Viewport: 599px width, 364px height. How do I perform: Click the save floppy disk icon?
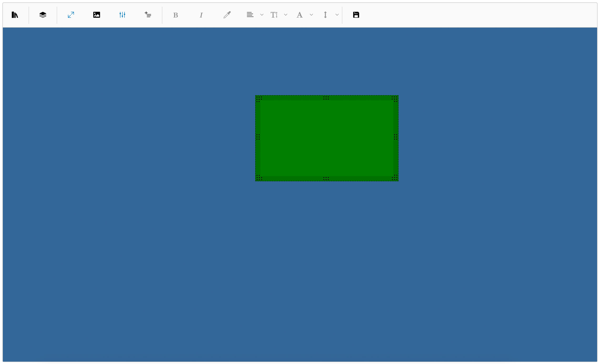[356, 15]
